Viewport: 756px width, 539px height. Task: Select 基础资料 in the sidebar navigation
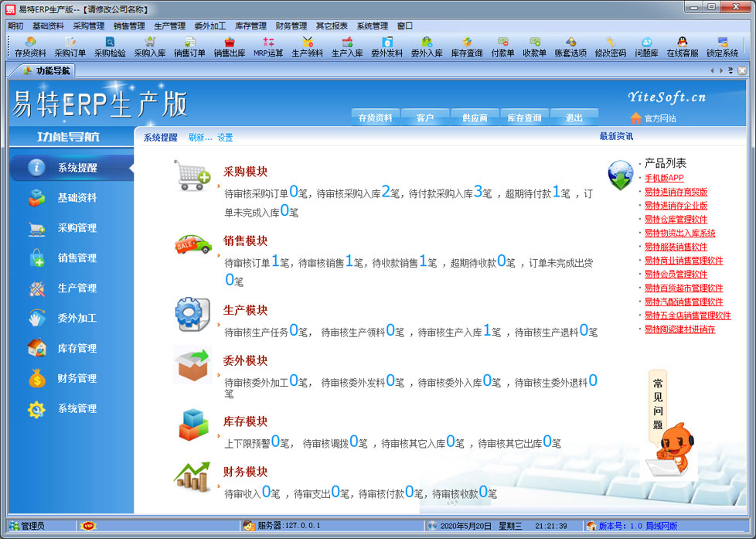[77, 198]
